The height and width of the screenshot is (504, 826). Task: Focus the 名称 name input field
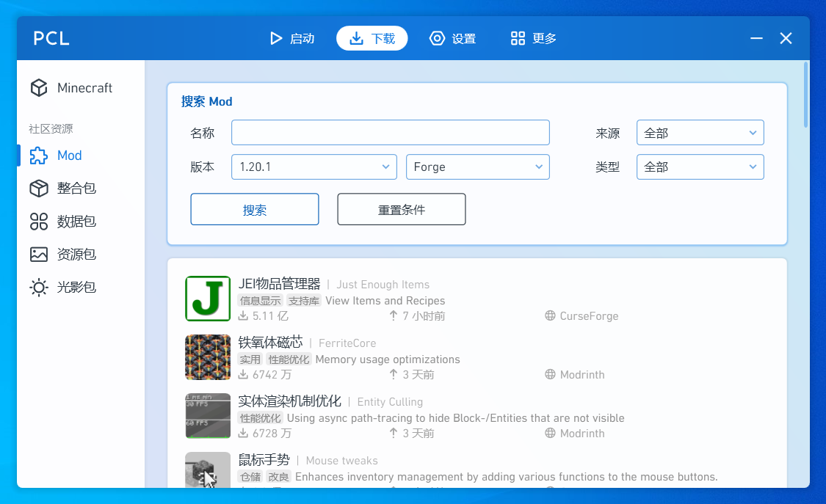[x=390, y=134]
